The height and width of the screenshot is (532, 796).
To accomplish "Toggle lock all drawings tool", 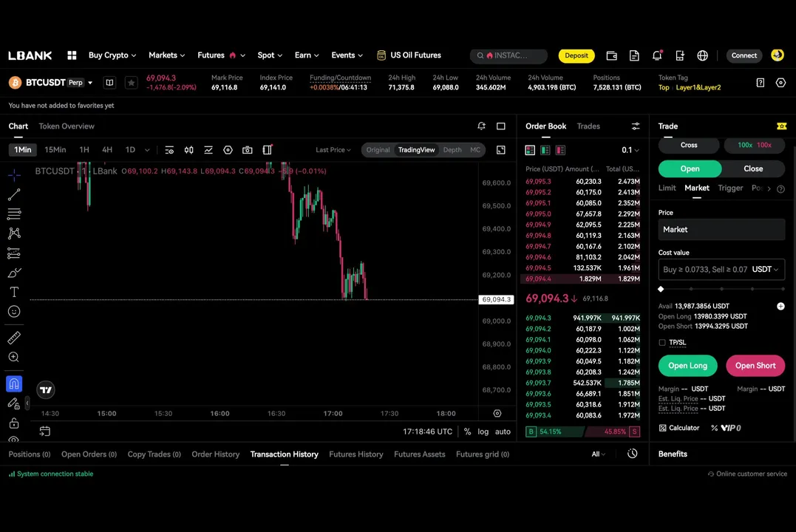I will point(14,423).
